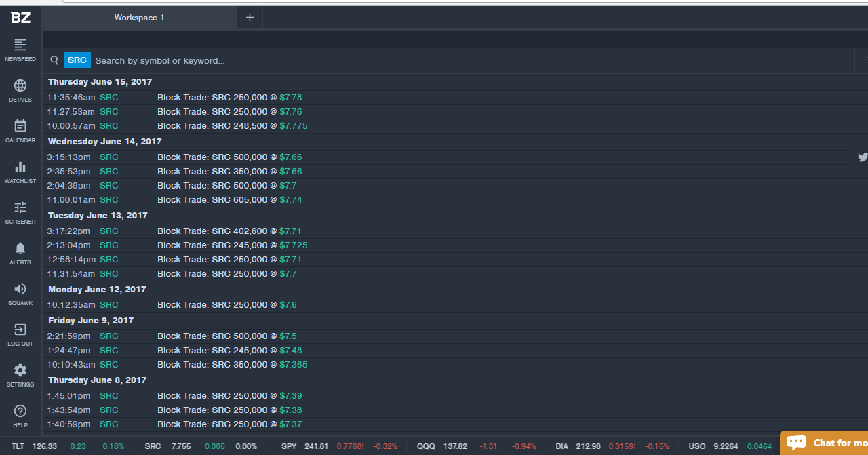Open the Block Trade 248,500 @ $7.775 headline
The width and height of the screenshot is (868, 455).
click(x=233, y=126)
